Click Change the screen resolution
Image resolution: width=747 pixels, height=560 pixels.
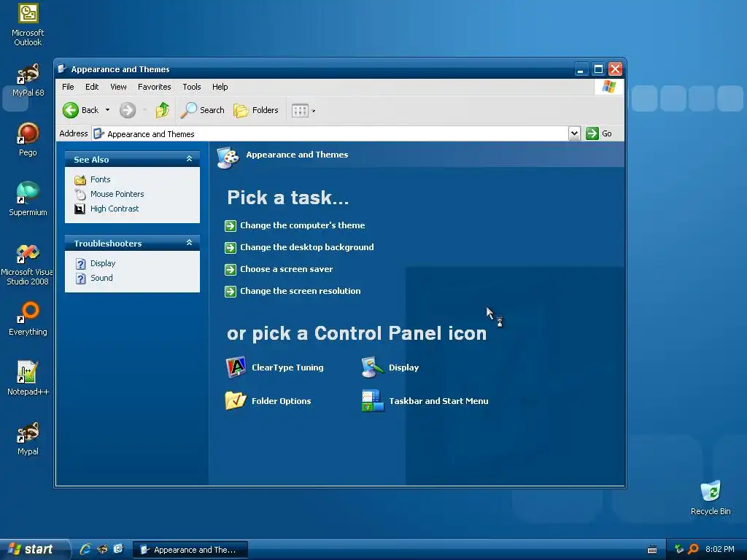[x=300, y=291]
